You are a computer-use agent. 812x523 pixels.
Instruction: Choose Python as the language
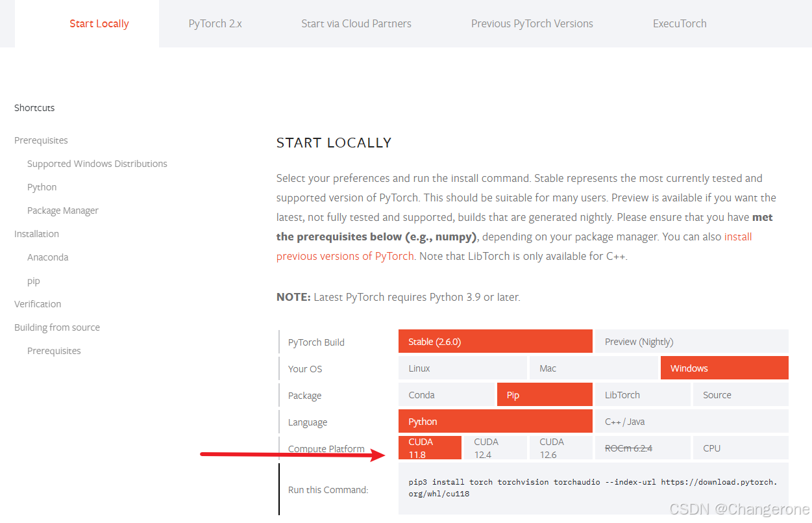point(495,421)
